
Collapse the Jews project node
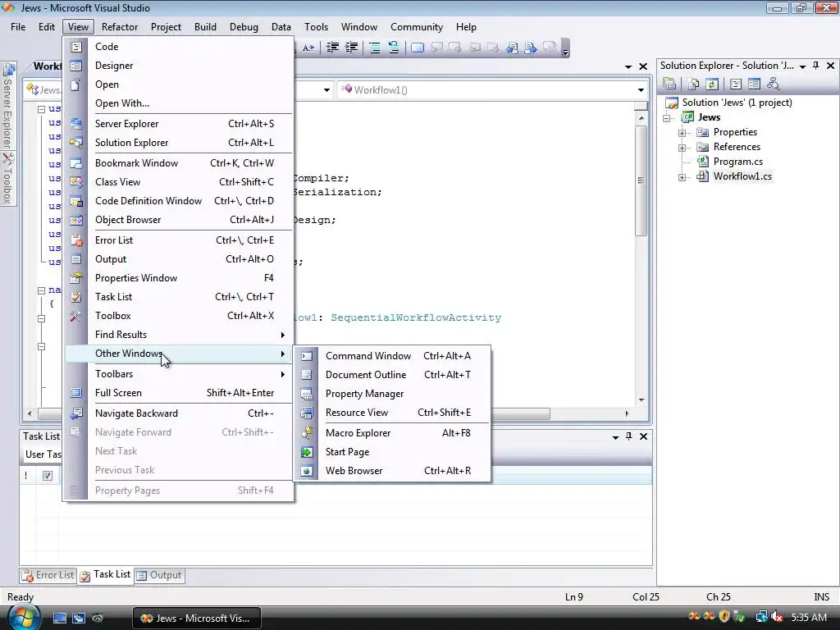(x=668, y=118)
